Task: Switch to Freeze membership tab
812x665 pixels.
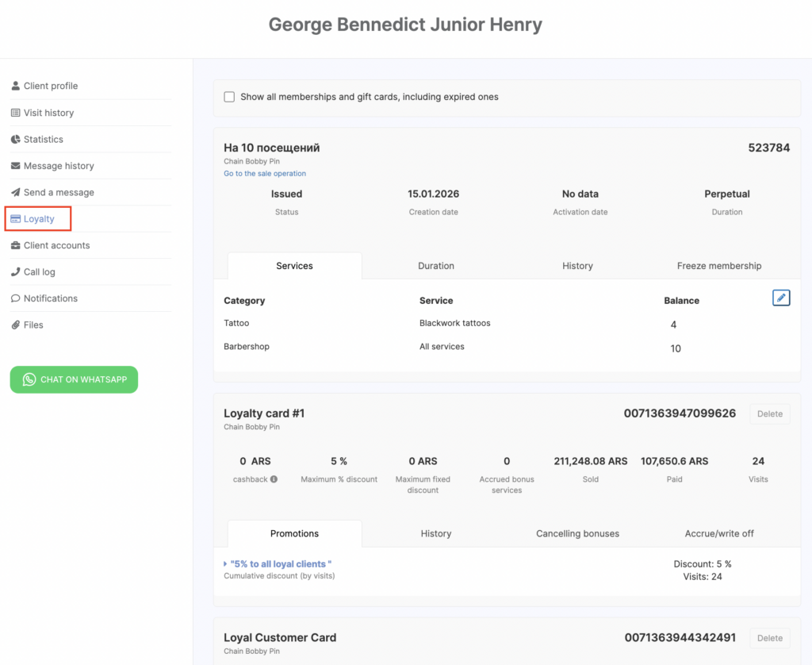Action: click(x=718, y=266)
